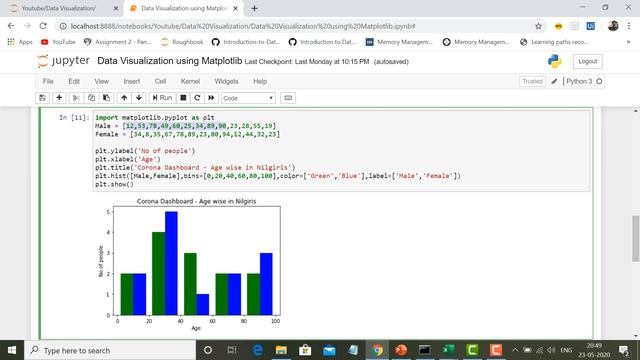The image size is (640, 360).
Task: Click the Python logo icon
Action: (555, 61)
